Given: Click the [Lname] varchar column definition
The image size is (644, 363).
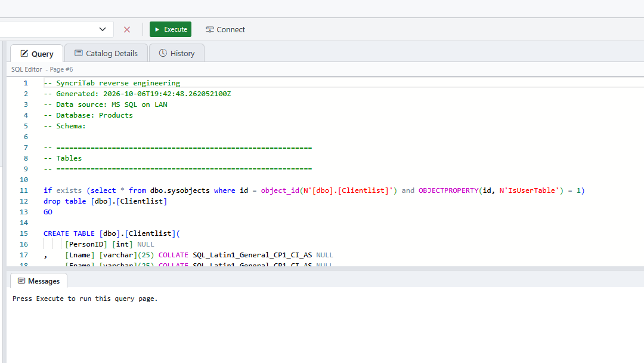Looking at the screenshot, I should coord(199,255).
